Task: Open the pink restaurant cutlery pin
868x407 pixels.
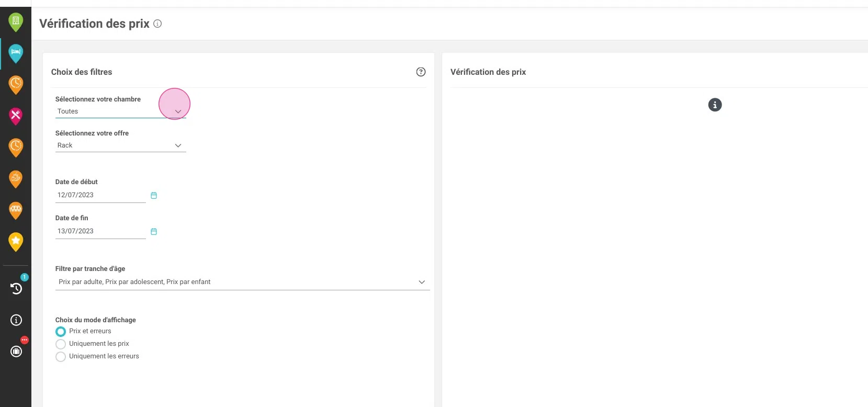Action: click(16, 116)
